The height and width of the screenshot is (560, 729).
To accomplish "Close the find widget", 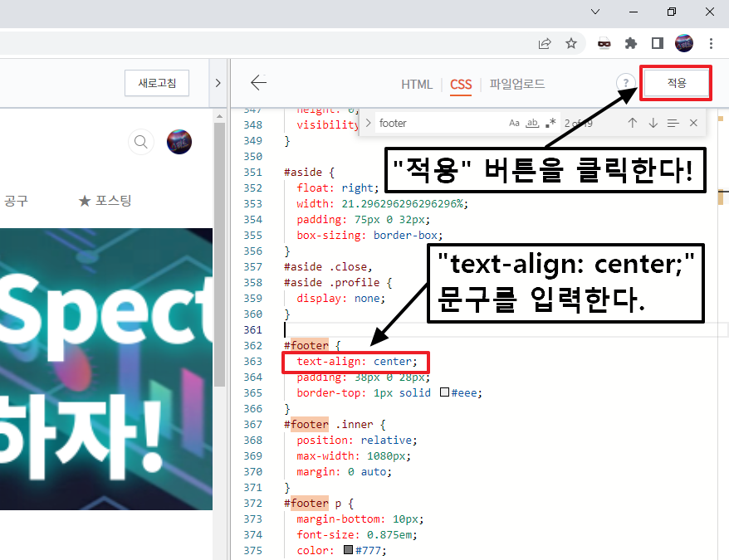I will pyautogui.click(x=693, y=123).
